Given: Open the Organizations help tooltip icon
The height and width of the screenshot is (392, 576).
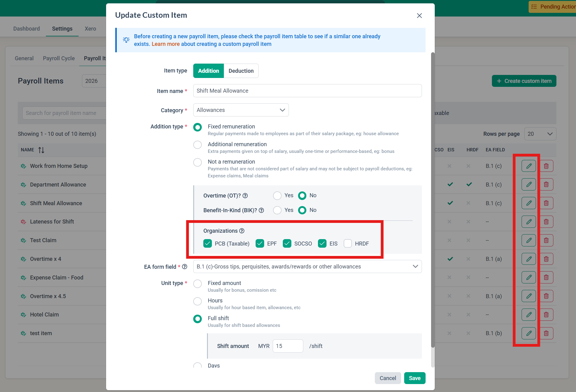Looking at the screenshot, I should (242, 231).
